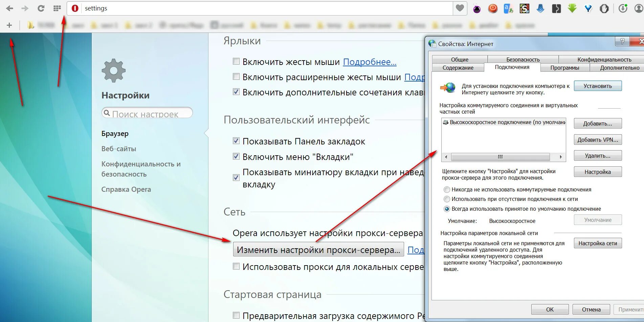644x322 pixels.
Task: Click the Удалить... button
Action: click(x=598, y=156)
